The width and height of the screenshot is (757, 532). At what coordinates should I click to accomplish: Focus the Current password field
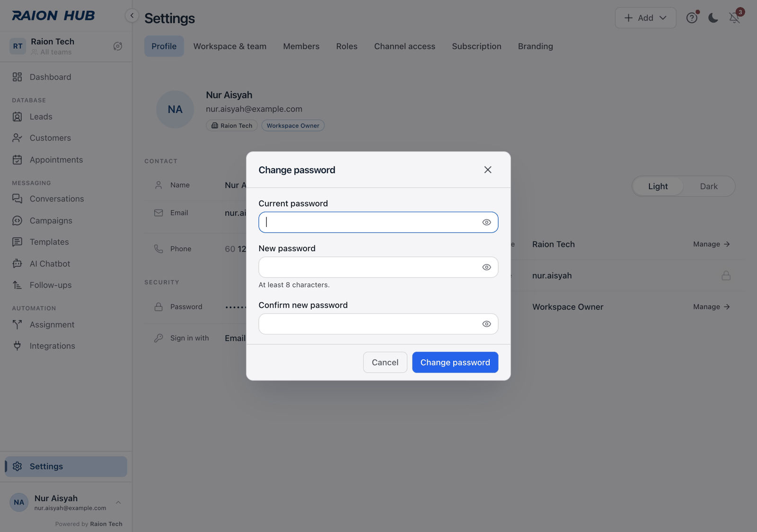(378, 222)
